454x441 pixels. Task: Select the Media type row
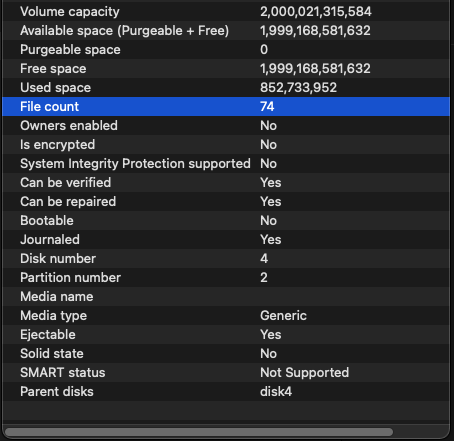pos(226,316)
